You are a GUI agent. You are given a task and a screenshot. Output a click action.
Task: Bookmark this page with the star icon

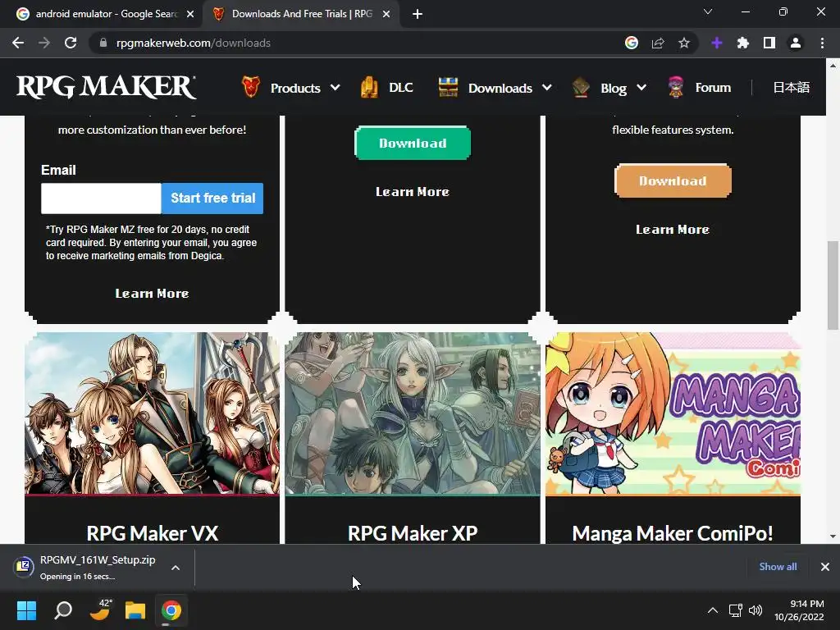[684, 43]
